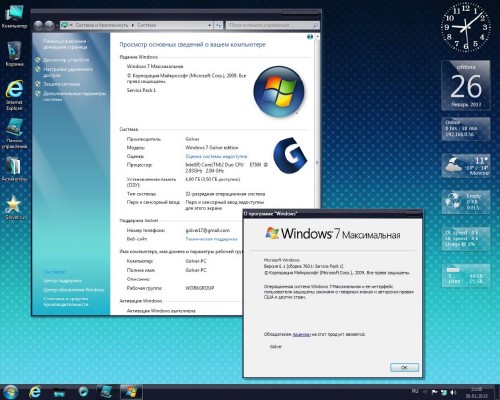
Task: Open Панель управления desktop icon
Action: pos(14,133)
